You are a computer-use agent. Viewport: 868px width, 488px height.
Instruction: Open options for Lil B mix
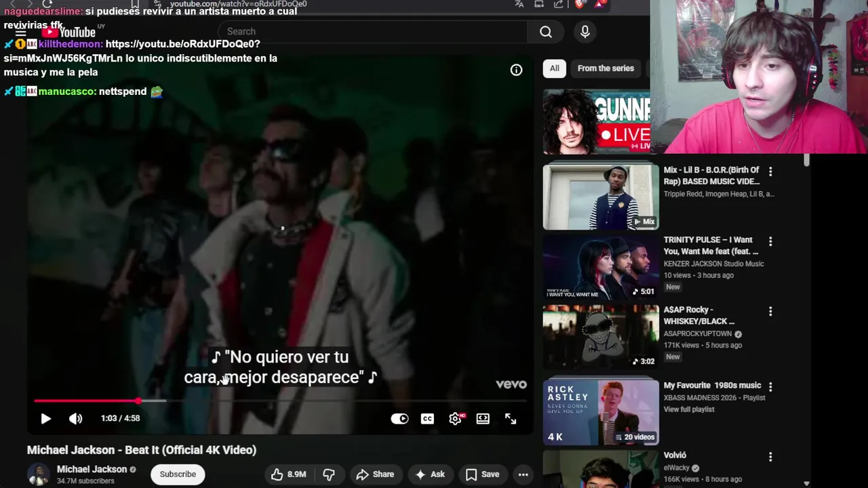770,171
